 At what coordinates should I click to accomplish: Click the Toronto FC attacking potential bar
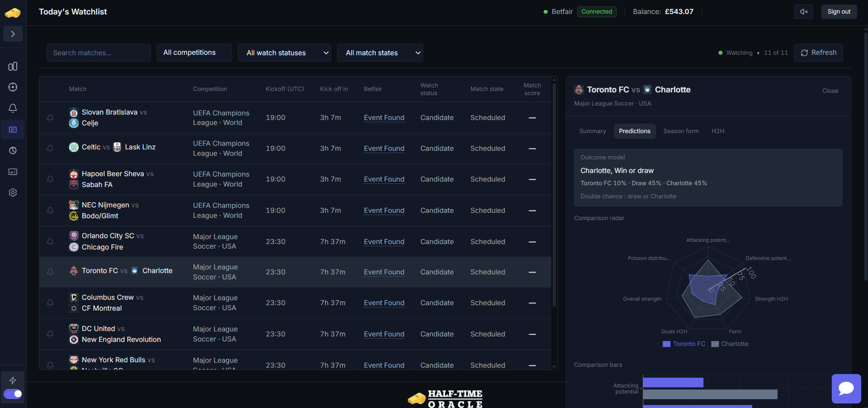[673, 383]
